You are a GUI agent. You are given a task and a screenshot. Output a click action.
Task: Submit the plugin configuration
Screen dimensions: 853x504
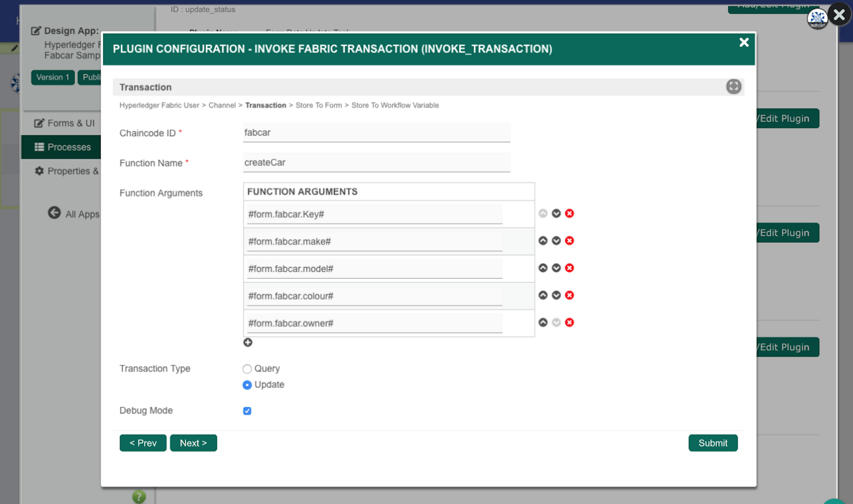[x=712, y=443]
